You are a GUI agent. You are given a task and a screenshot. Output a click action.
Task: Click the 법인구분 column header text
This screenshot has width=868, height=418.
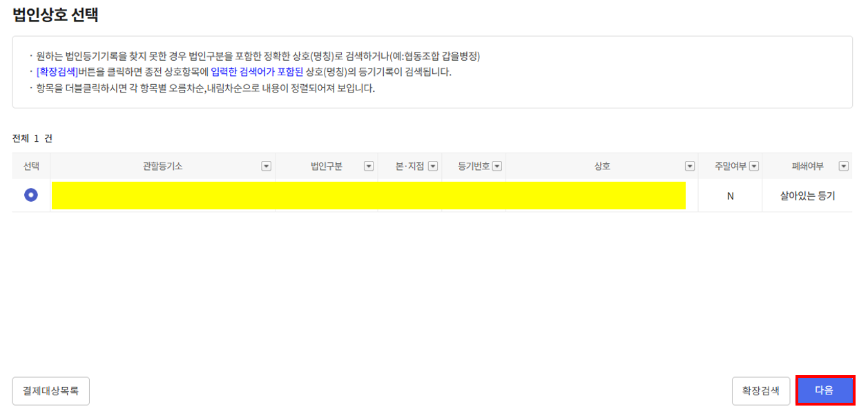(x=327, y=167)
